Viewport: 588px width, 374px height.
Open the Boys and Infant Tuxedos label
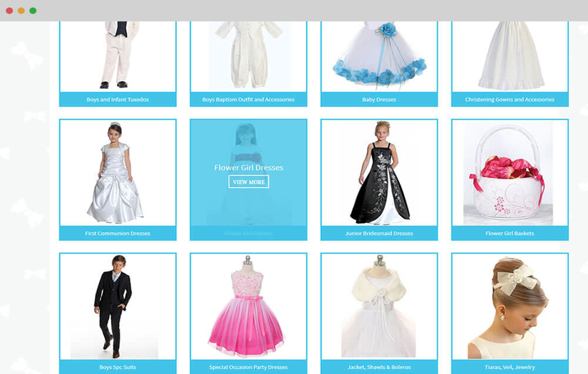tap(118, 99)
